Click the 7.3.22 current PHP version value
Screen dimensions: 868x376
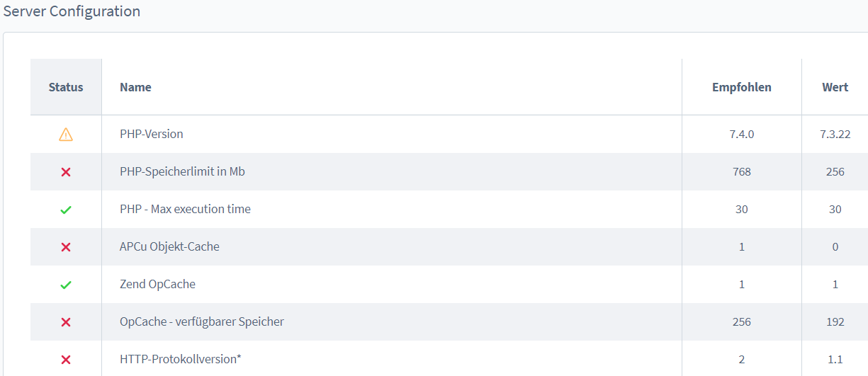coord(835,134)
